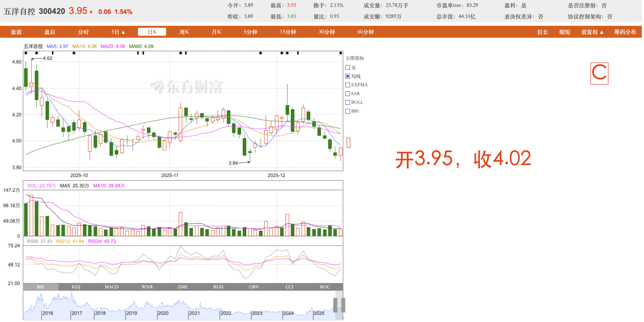
Task: Check the EXPMA indicator checkbox
Action: (347, 85)
